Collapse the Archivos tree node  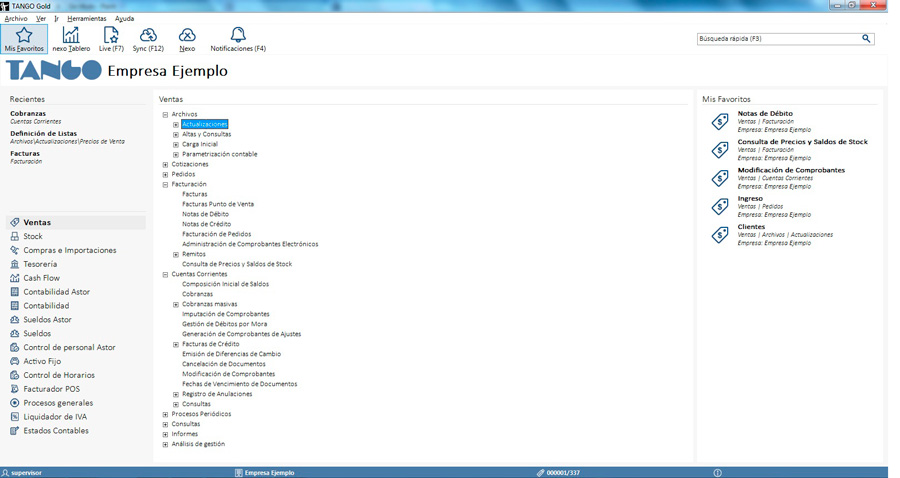[x=165, y=115]
